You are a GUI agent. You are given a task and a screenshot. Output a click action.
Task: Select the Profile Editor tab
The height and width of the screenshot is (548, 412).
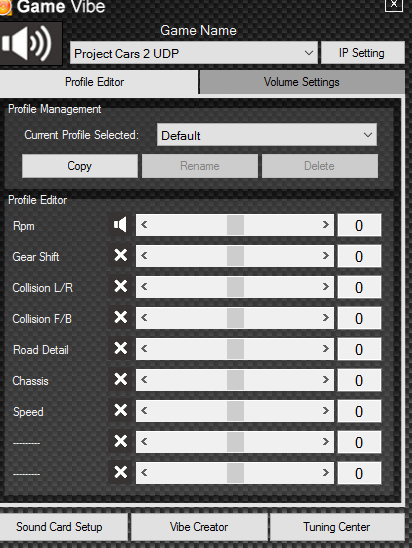click(95, 82)
